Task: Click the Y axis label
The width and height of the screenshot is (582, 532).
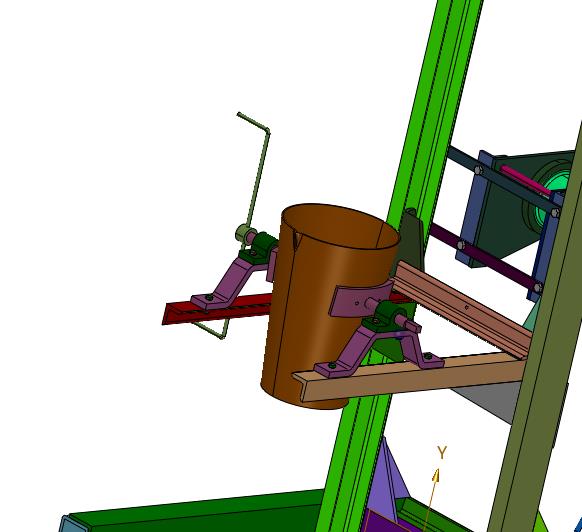Action: pyautogui.click(x=442, y=453)
